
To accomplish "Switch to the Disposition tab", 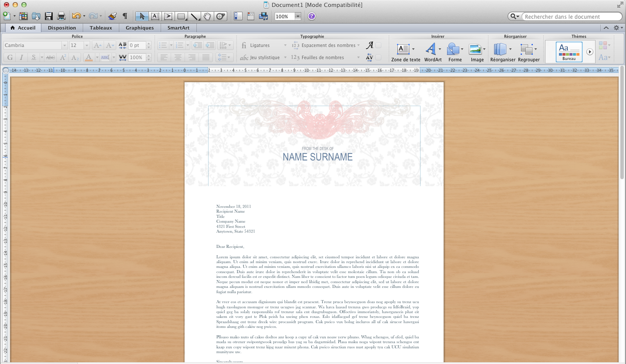I will coord(62,28).
